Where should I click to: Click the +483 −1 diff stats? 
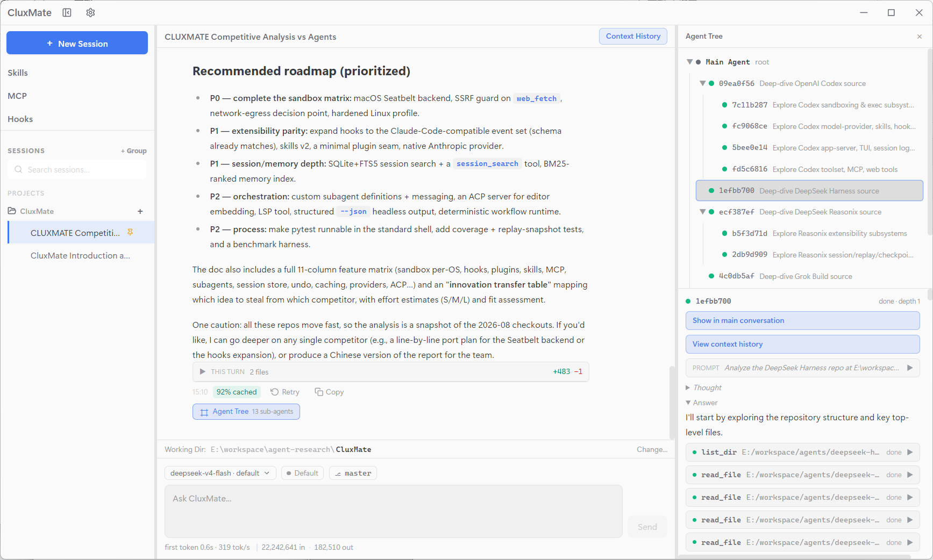pos(567,371)
